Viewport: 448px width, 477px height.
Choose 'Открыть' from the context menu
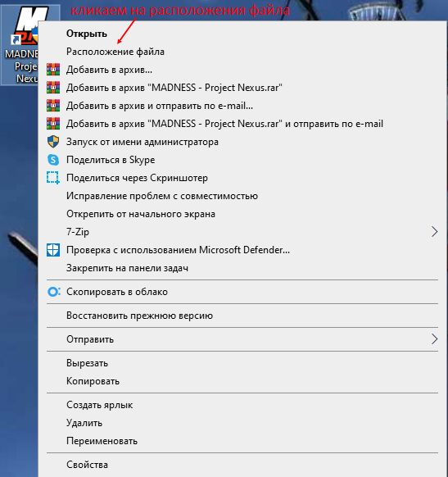point(242,34)
